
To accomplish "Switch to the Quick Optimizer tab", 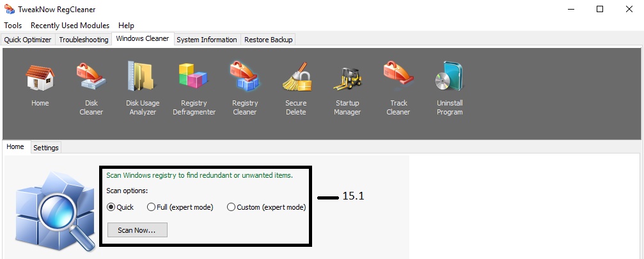I will 27,40.
